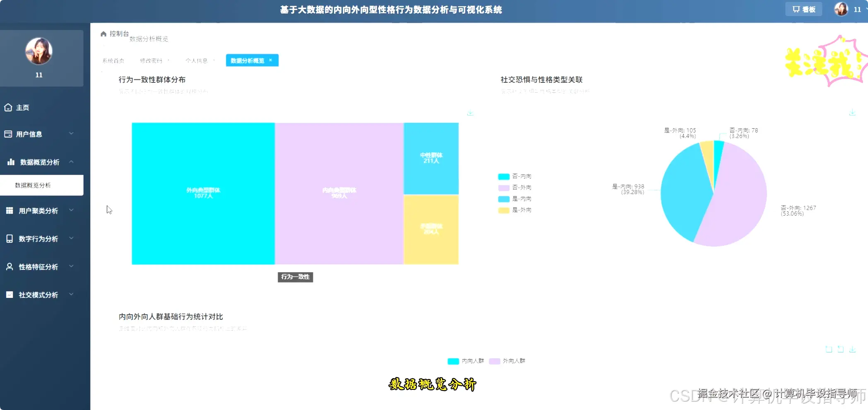This screenshot has height=410, width=868.
Task: Switch to the 系统首页 tab
Action: point(113,60)
